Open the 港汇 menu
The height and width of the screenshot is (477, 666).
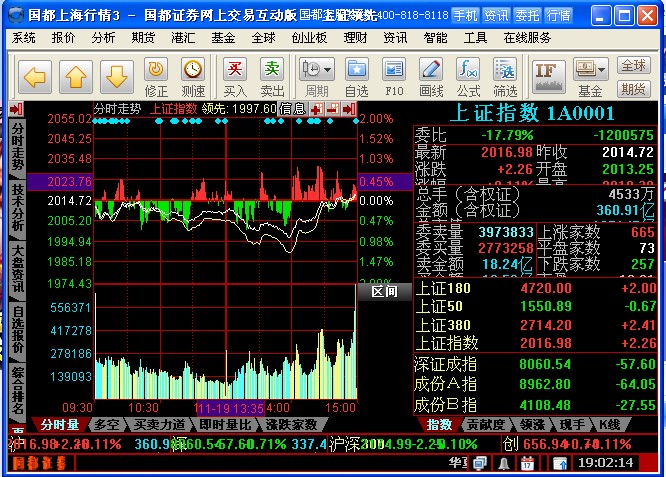click(x=183, y=38)
